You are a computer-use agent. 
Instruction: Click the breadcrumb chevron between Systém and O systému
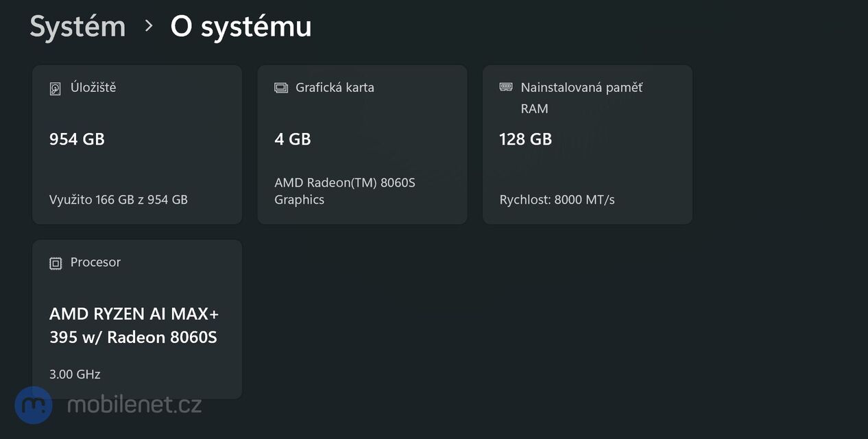point(148,27)
